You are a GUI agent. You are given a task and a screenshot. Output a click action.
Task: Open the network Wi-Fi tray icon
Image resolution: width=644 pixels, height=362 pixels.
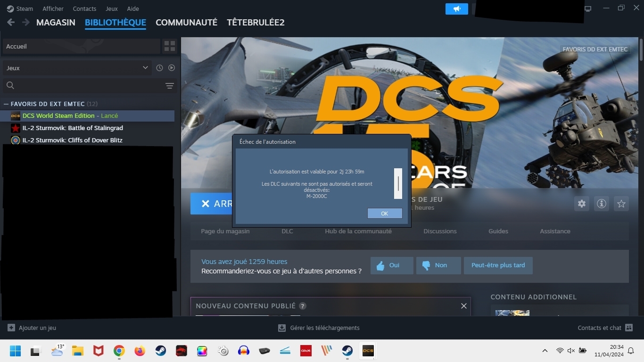pos(560,351)
